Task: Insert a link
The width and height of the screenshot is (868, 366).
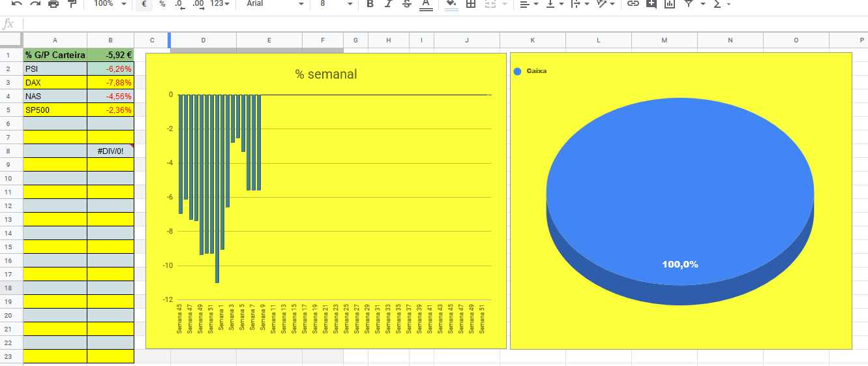Action: click(633, 4)
